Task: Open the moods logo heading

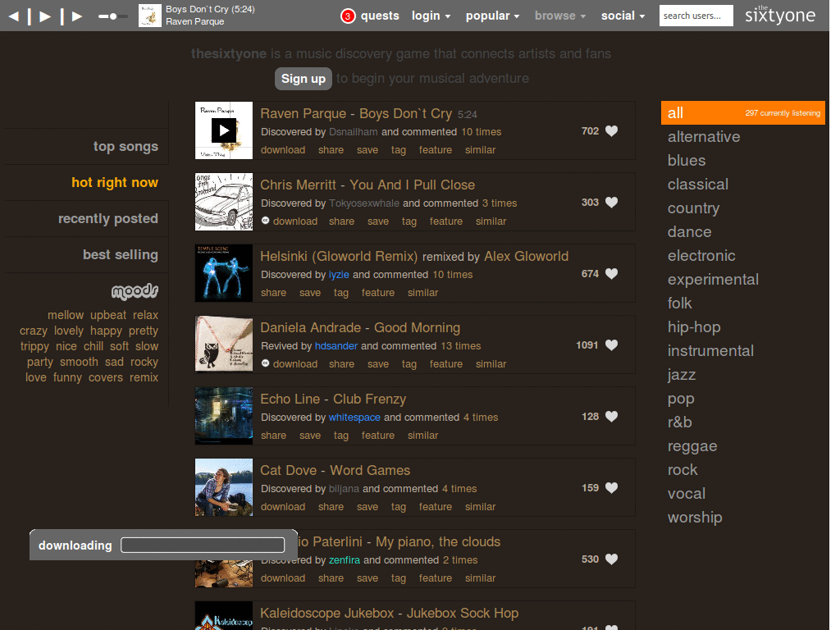Action: point(135,291)
